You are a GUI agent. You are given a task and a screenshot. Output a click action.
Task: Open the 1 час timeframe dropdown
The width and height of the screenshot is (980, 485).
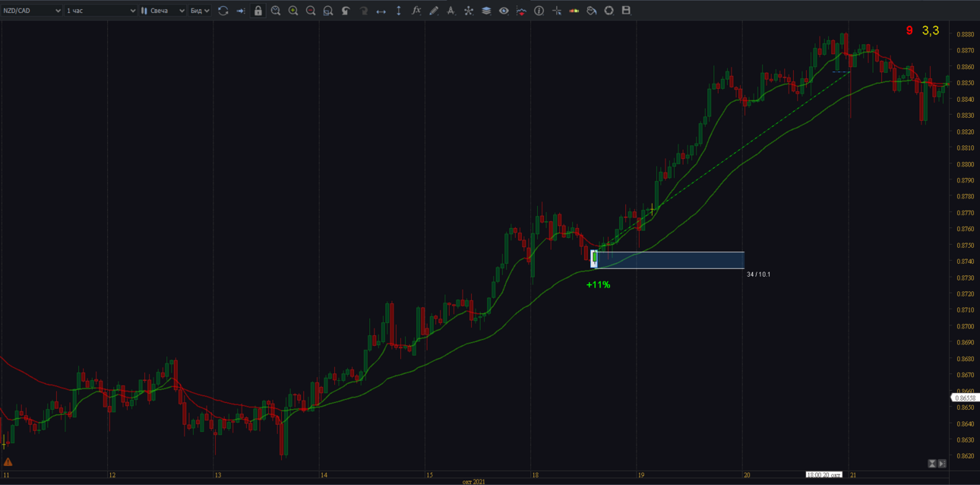[x=100, y=11]
